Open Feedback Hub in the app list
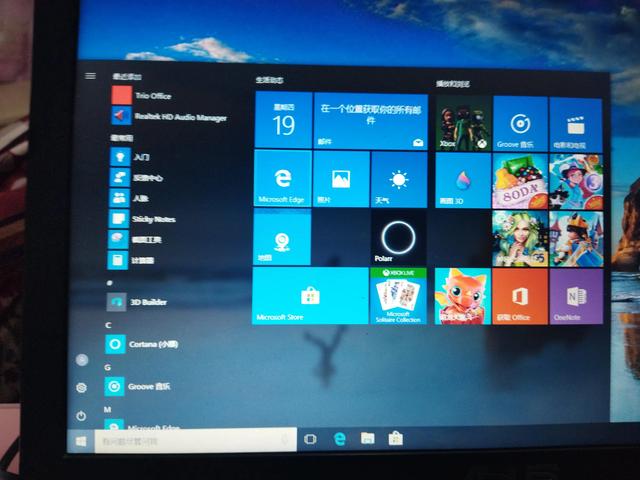Viewport: 640px width, 480px height. click(137, 178)
